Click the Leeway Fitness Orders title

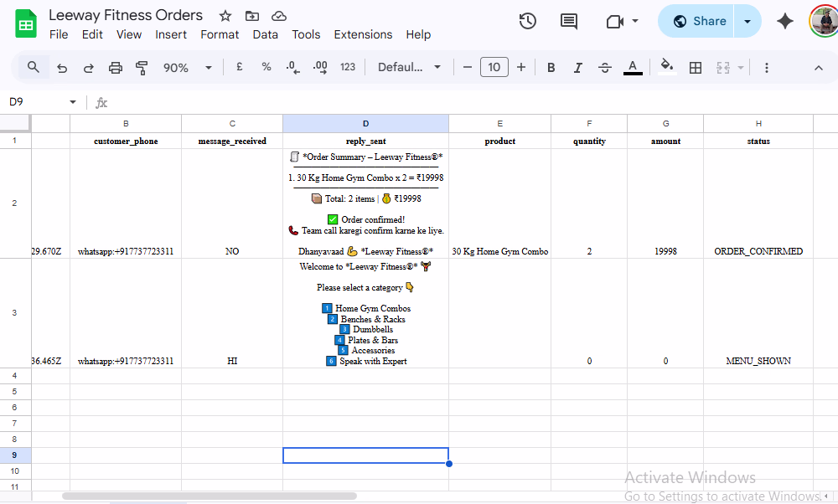point(126,15)
